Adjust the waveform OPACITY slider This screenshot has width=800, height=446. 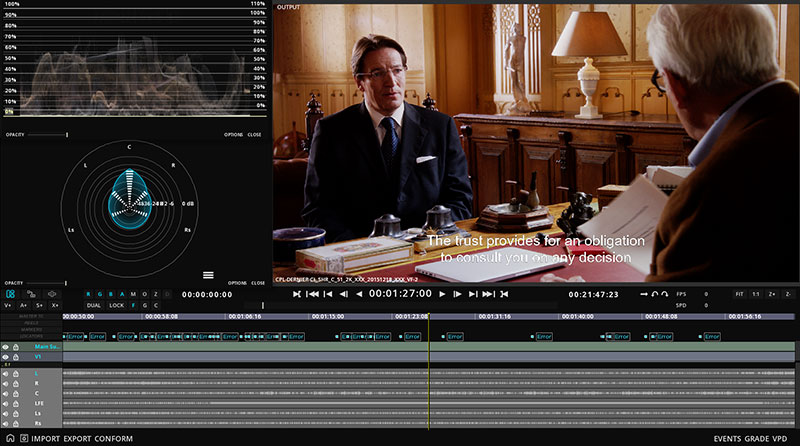(66, 134)
